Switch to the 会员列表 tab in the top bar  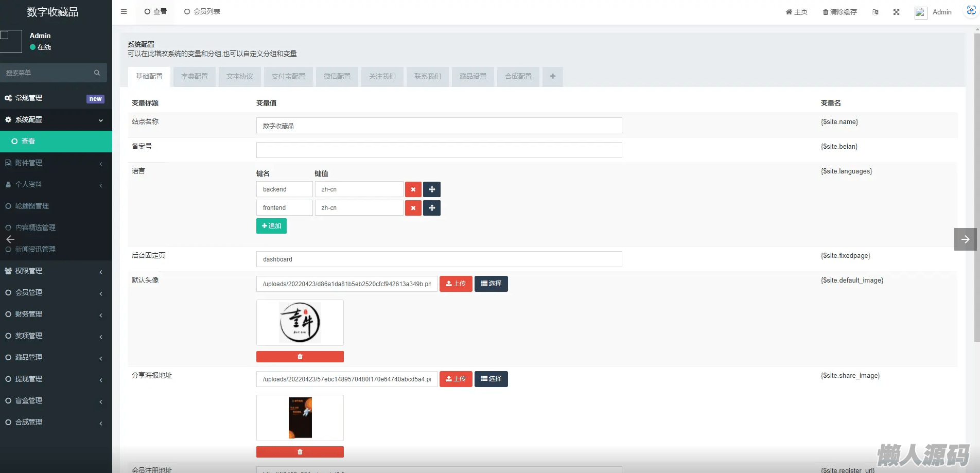(x=202, y=12)
